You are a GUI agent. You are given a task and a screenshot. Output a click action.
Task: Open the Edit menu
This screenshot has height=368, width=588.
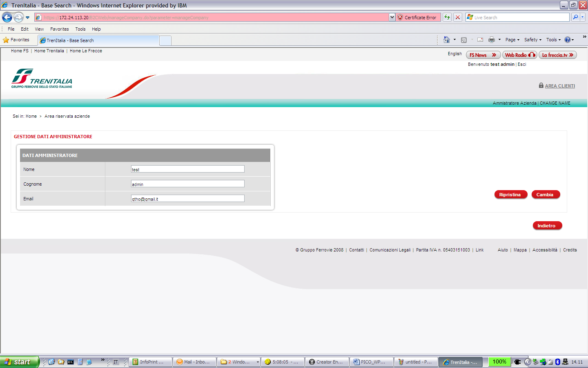tap(24, 29)
